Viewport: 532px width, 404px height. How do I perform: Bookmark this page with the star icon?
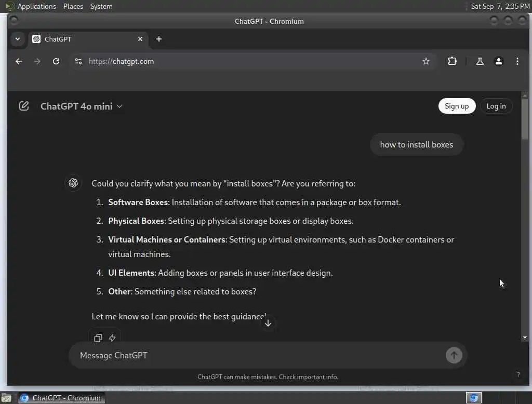point(426,61)
